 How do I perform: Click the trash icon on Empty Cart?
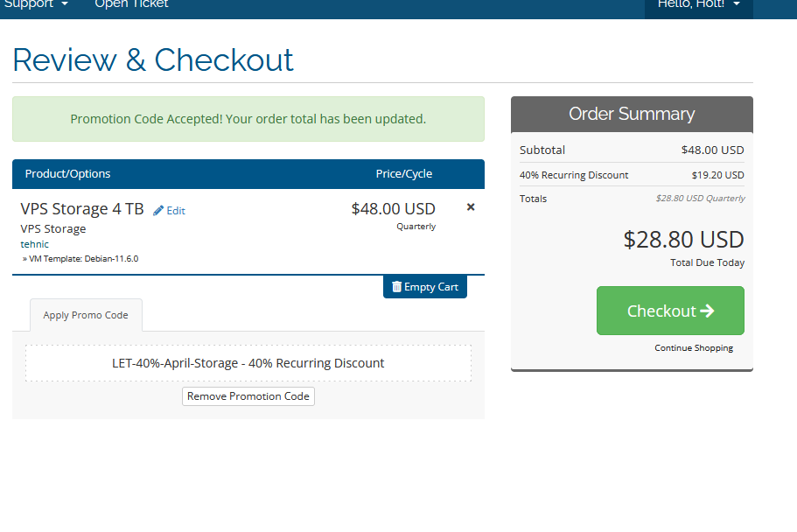[396, 287]
